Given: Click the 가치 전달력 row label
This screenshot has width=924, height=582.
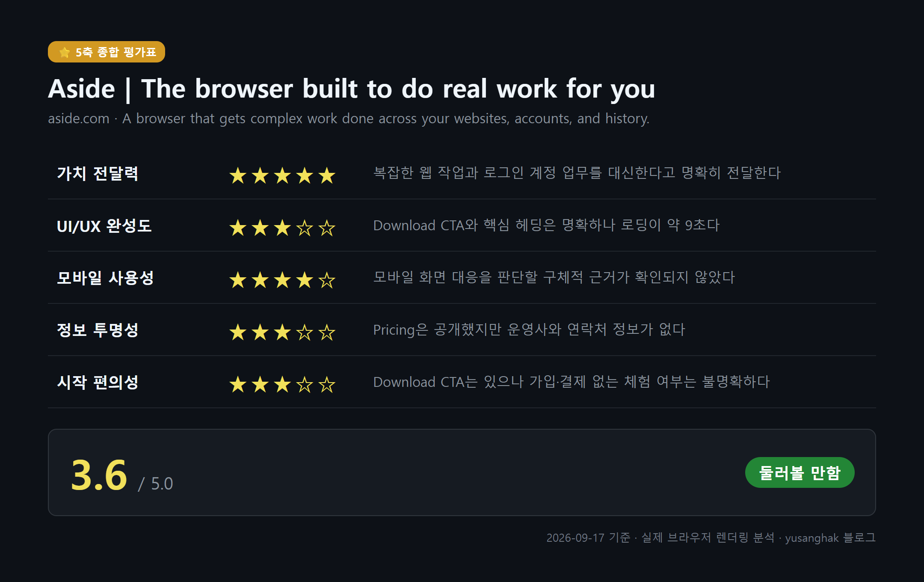Looking at the screenshot, I should (x=98, y=173).
